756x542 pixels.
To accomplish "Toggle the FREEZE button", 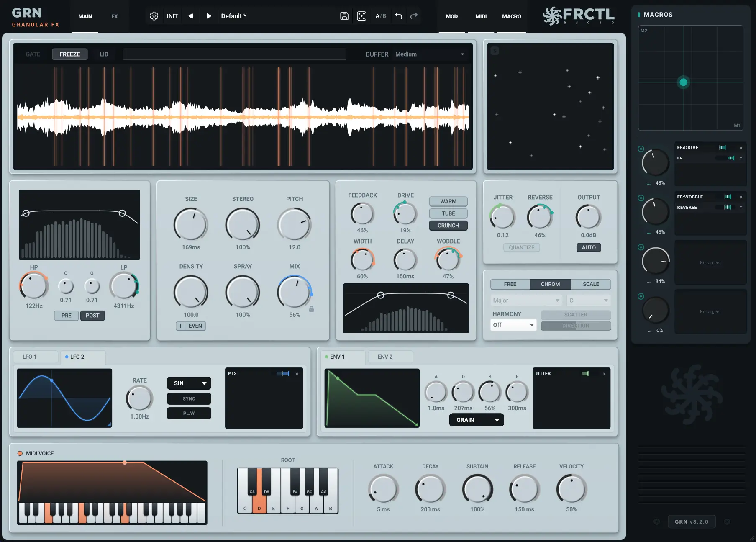I will point(69,54).
